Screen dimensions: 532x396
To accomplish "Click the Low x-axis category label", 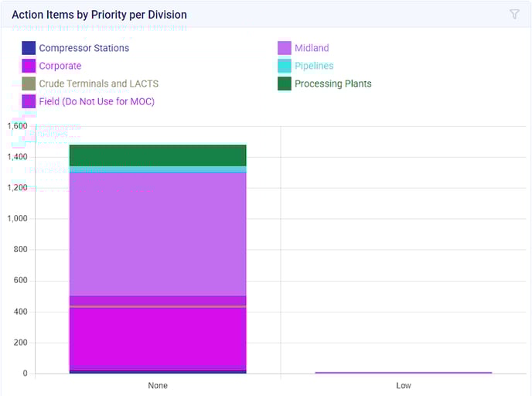I will [x=404, y=385].
